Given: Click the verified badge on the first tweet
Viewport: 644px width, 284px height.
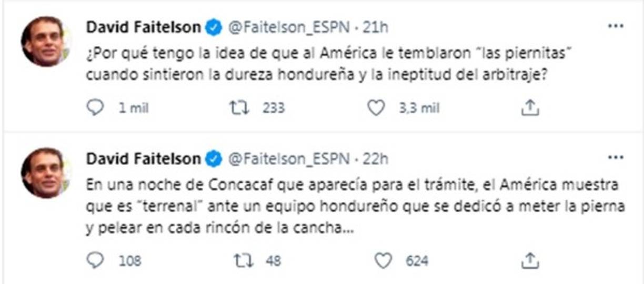Looking at the screenshot, I should [x=213, y=27].
